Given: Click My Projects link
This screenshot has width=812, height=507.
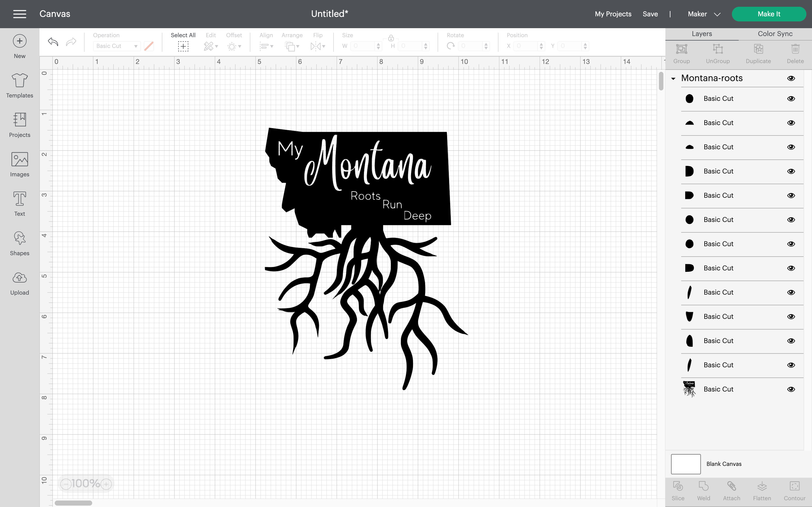Looking at the screenshot, I should click(x=613, y=14).
